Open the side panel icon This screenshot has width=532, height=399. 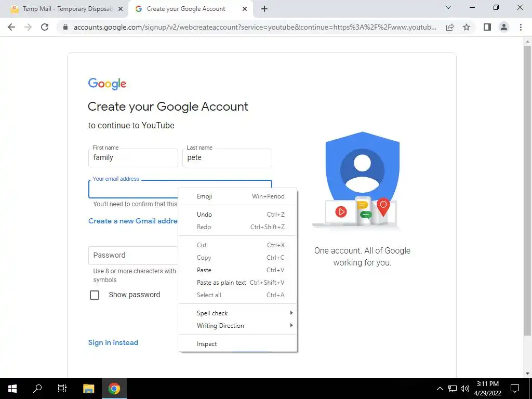pos(487,27)
